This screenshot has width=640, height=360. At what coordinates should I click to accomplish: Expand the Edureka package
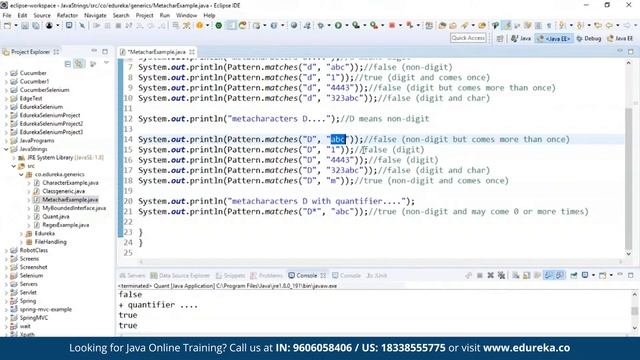coord(21,233)
